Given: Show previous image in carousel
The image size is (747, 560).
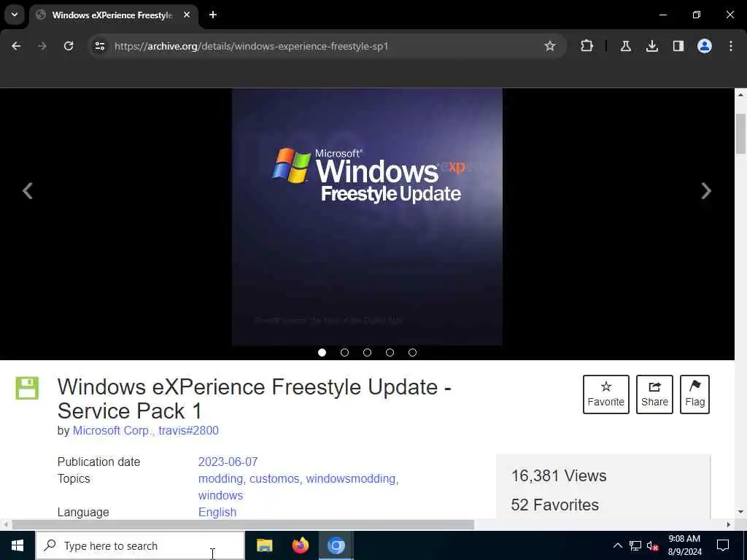Looking at the screenshot, I should pyautogui.click(x=28, y=191).
